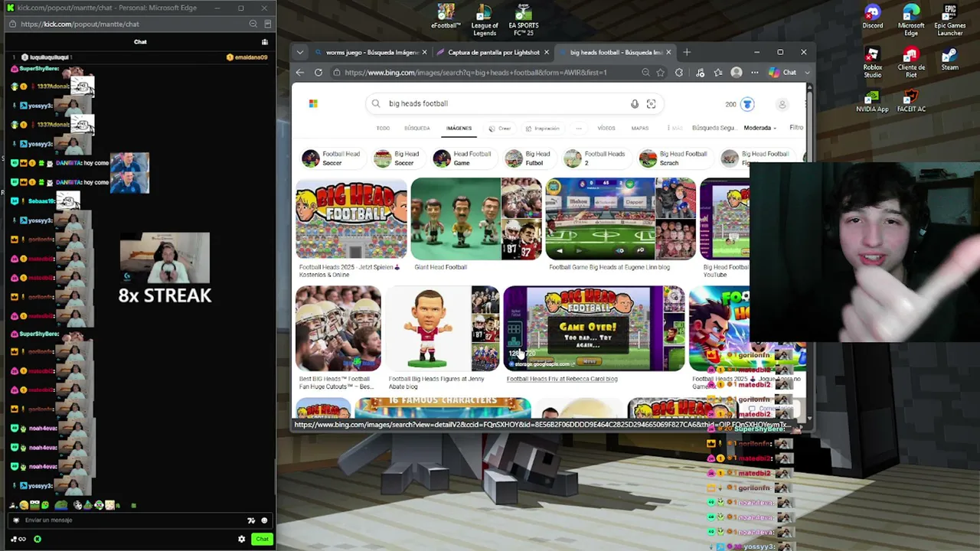
Task: Open the EA SPORTS FC 25 shortcut
Action: click(x=523, y=20)
